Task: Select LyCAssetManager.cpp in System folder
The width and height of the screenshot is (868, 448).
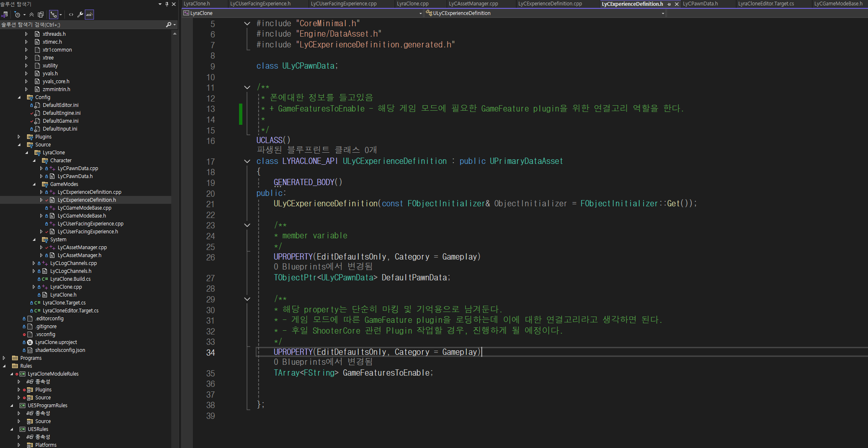Action: 82,248
